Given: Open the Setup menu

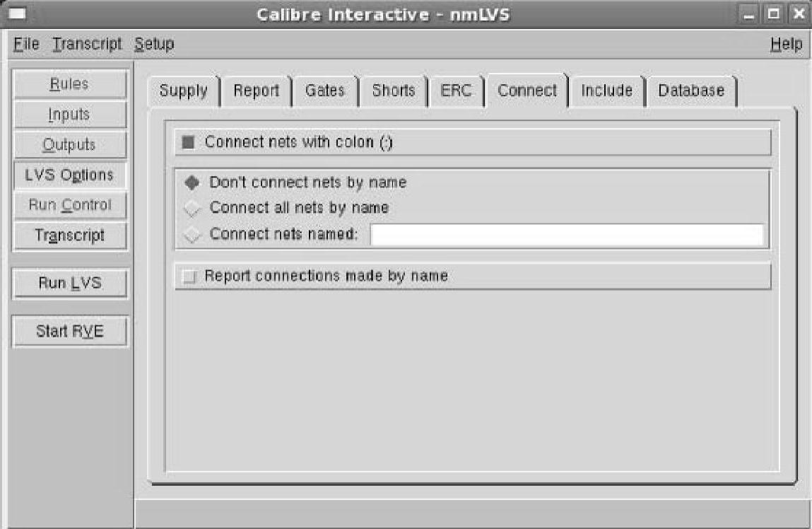Looking at the screenshot, I should 154,44.
